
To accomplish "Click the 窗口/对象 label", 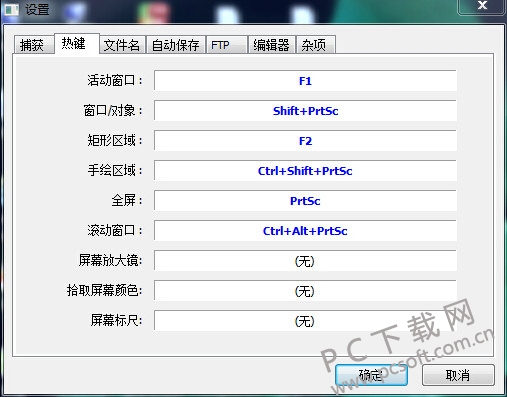I will click(113, 111).
